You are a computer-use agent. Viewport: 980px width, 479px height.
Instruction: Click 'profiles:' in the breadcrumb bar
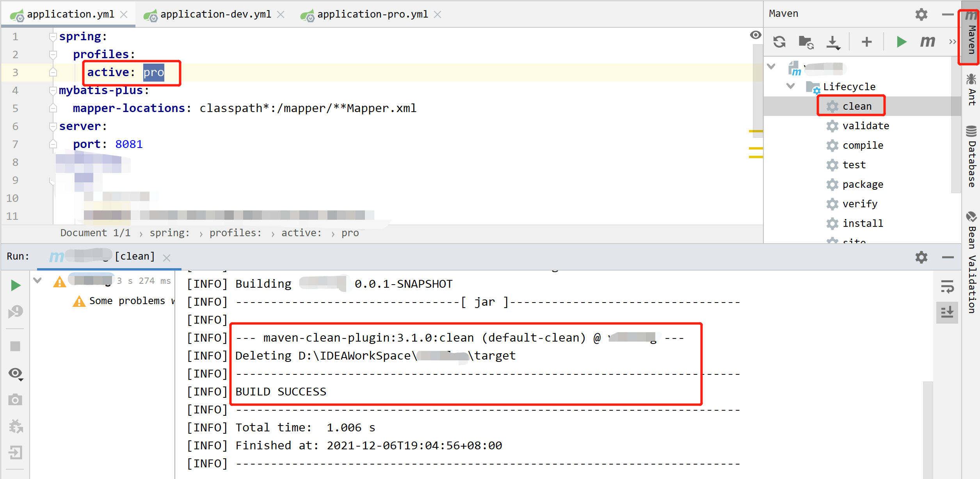235,233
